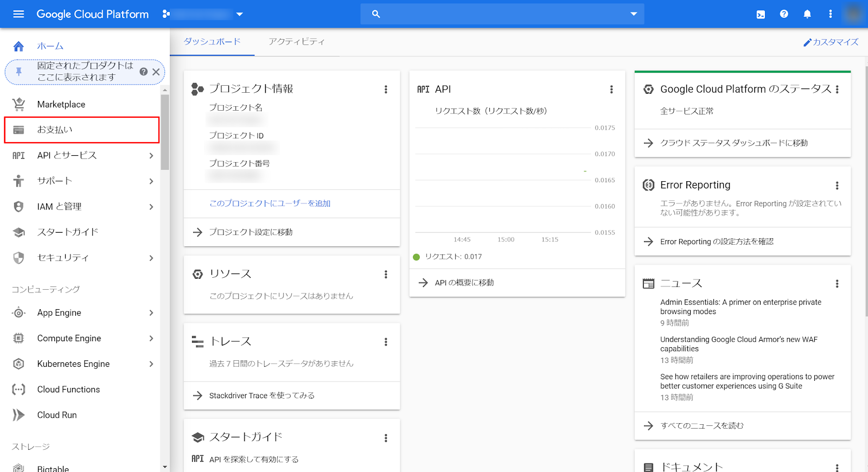The height and width of the screenshot is (472, 868).
Task: Open the top bar three-dot settings menu
Action: [x=831, y=14]
